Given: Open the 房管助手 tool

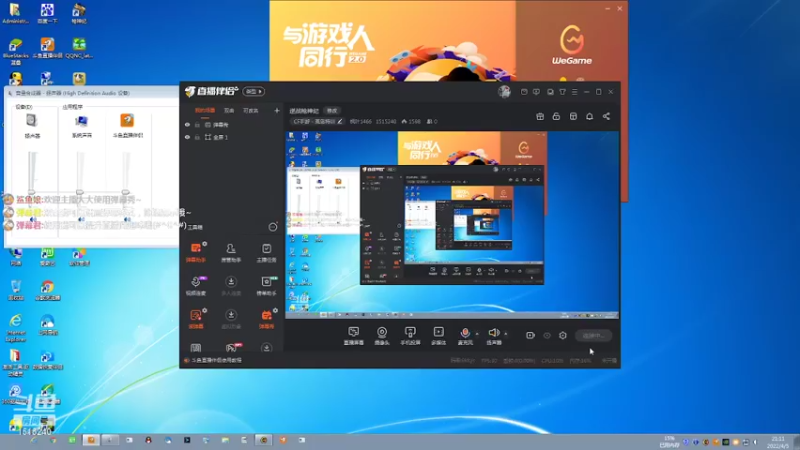Looking at the screenshot, I should (231, 252).
